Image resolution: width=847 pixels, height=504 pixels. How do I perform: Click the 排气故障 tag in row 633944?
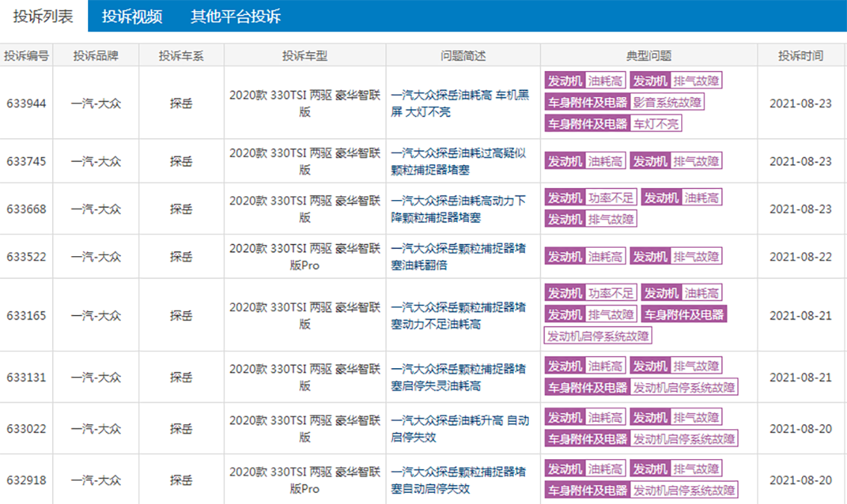point(696,81)
